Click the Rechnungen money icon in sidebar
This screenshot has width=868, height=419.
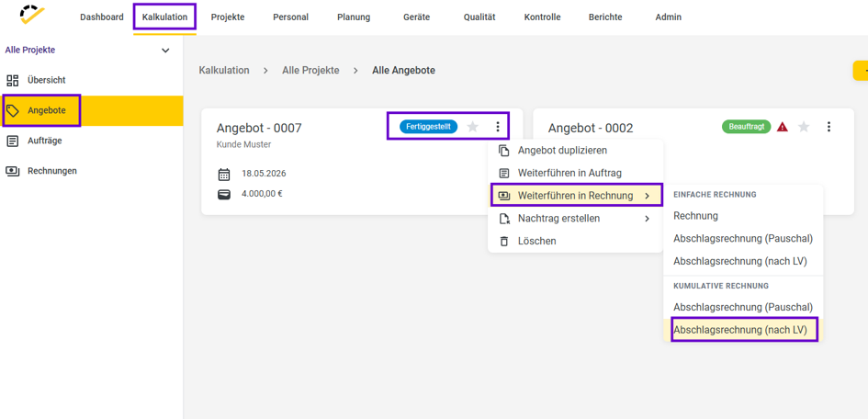coord(12,171)
